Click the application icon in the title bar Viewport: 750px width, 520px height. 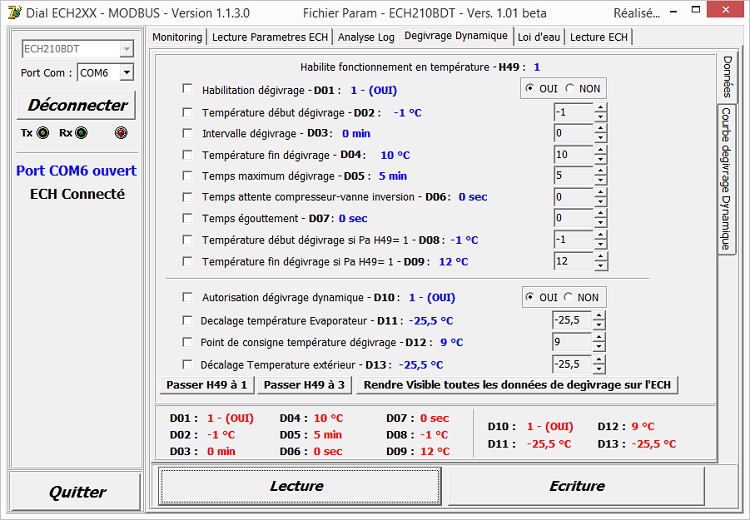pos(14,13)
